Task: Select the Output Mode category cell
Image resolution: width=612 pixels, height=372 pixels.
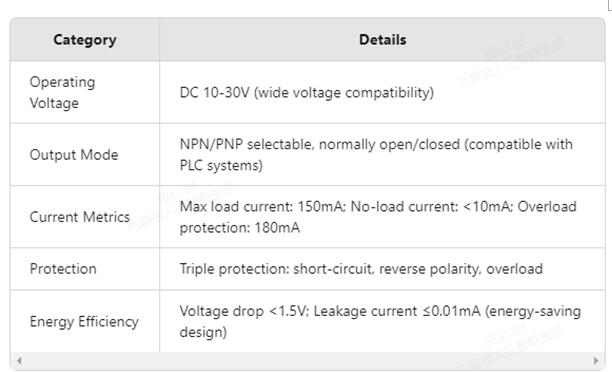Action: point(85,155)
